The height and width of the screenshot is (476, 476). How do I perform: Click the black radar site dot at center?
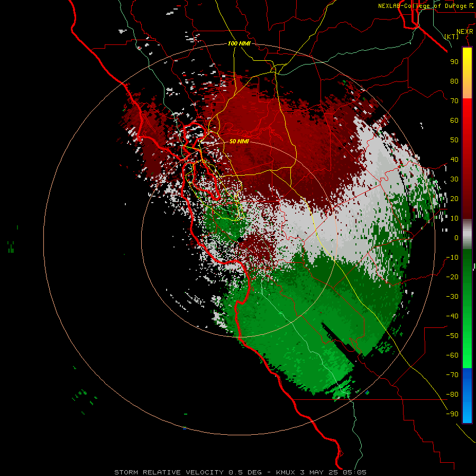241,240
